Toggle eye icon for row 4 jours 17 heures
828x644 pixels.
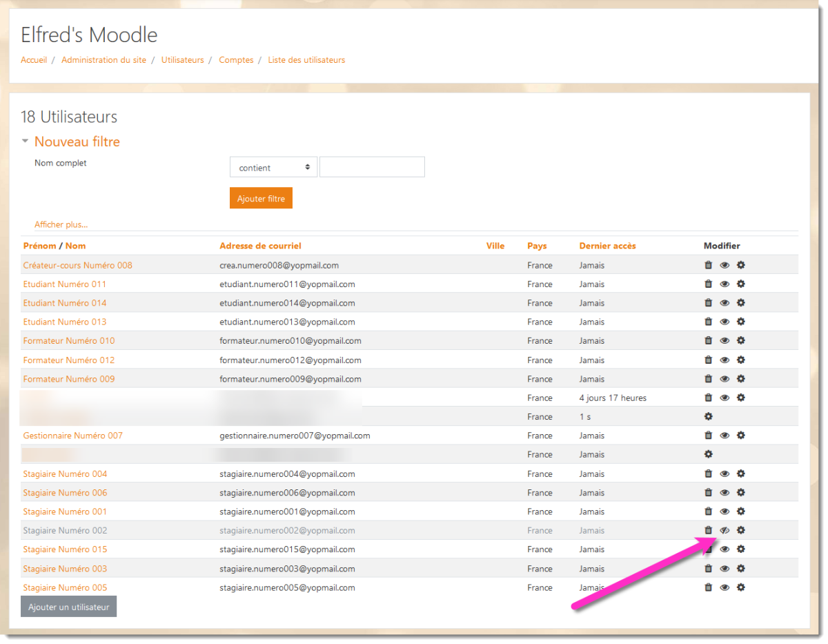click(x=724, y=398)
